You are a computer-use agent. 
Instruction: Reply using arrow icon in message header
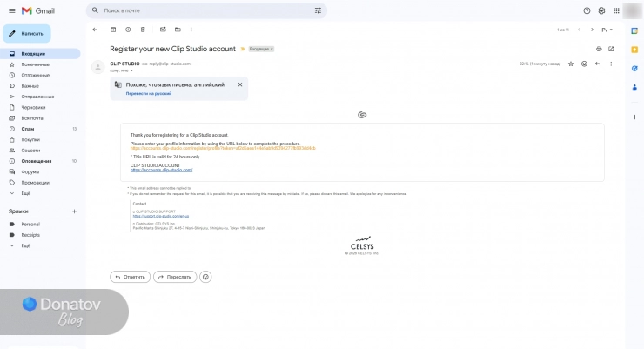pos(598,64)
